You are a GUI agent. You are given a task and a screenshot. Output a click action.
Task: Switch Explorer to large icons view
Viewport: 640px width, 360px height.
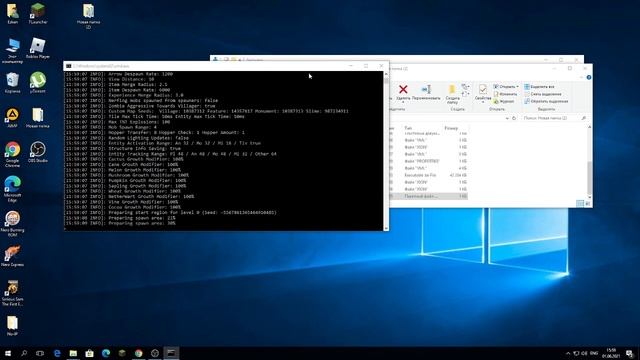(x=588, y=203)
